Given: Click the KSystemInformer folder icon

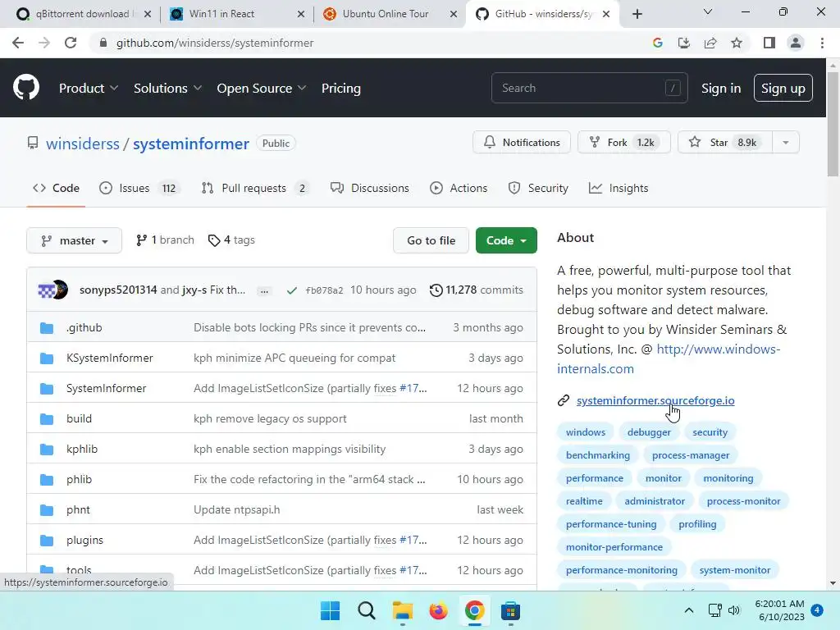Looking at the screenshot, I should click(x=47, y=358).
